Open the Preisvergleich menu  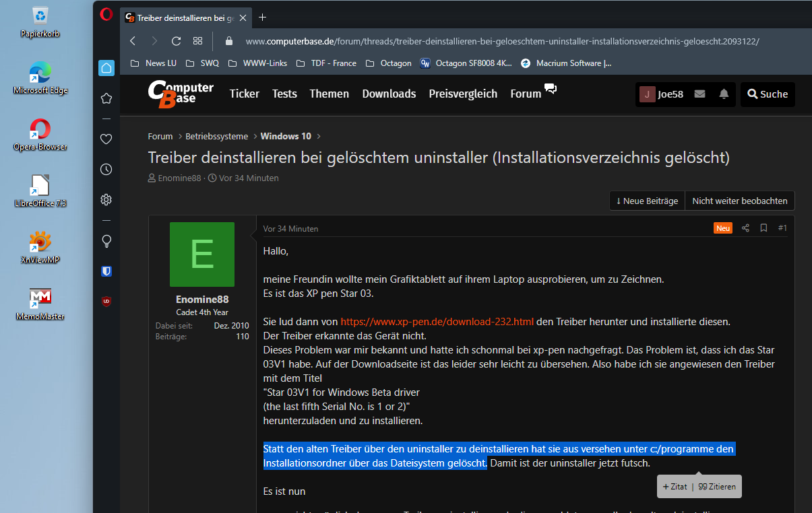tap(463, 94)
